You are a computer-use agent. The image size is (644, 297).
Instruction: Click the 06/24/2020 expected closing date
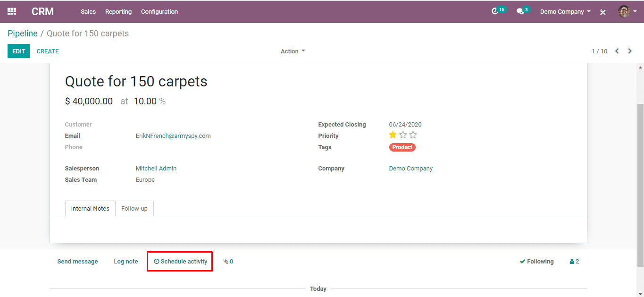(405, 125)
